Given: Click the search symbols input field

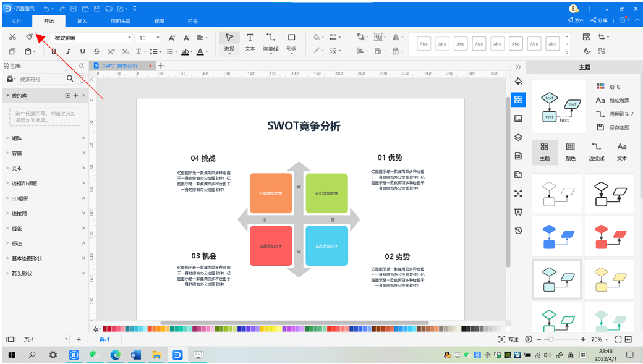Looking at the screenshot, I should pyautogui.click(x=41, y=78).
